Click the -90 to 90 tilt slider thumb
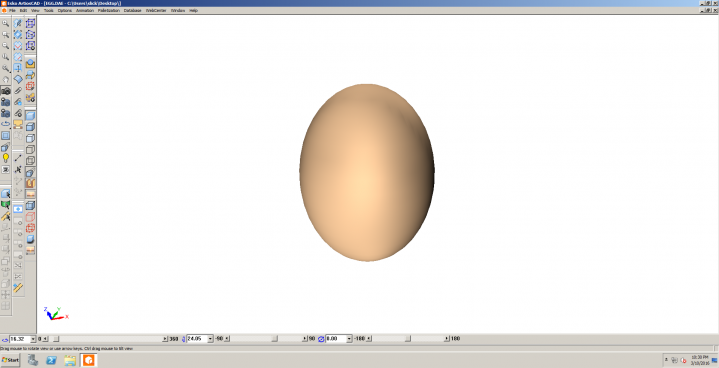The image size is (719, 368). click(274, 339)
